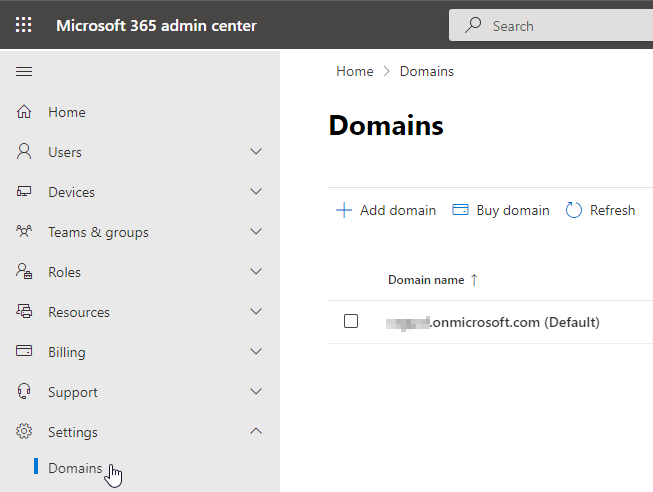This screenshot has height=492, width=653.
Task: Click the circular Refresh icon
Action: [x=573, y=210]
